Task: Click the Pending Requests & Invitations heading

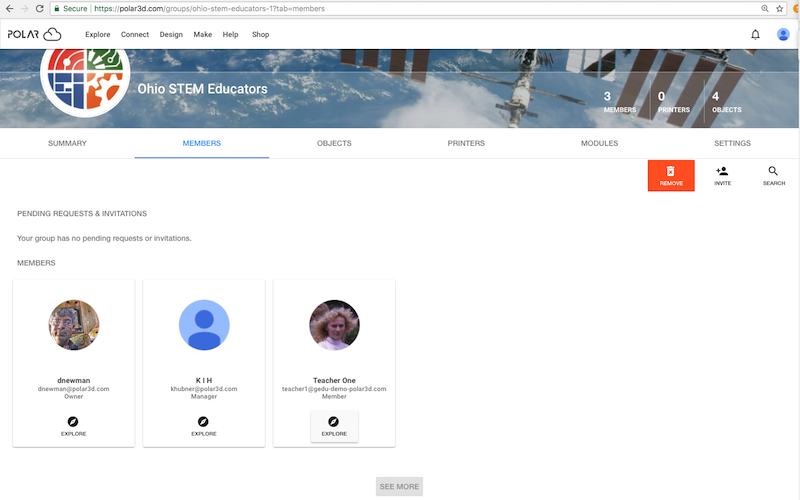Action: pos(82,213)
